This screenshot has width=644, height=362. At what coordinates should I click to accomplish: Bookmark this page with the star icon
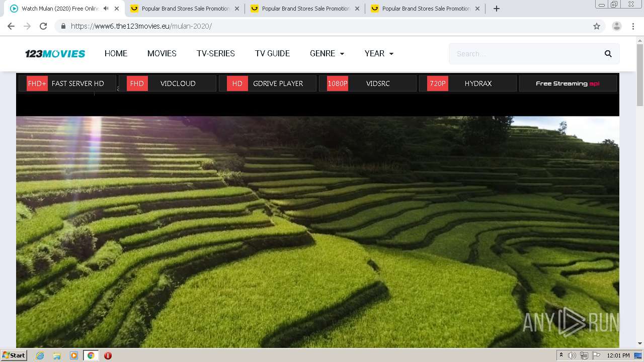pos(597,26)
